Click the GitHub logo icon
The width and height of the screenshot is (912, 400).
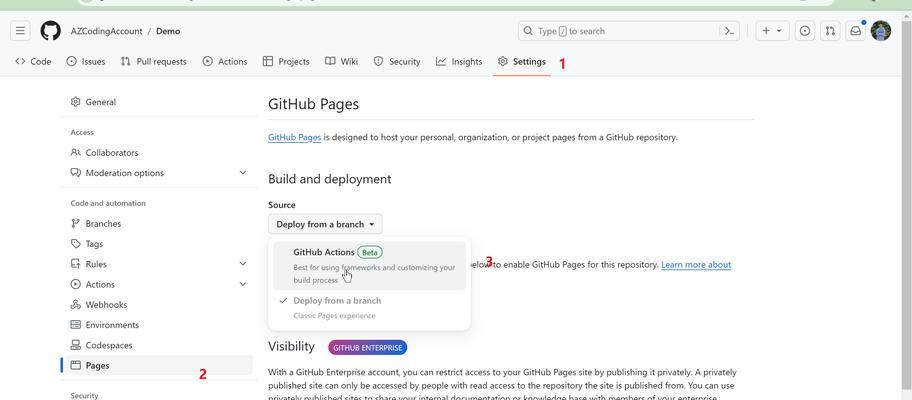pos(51,31)
